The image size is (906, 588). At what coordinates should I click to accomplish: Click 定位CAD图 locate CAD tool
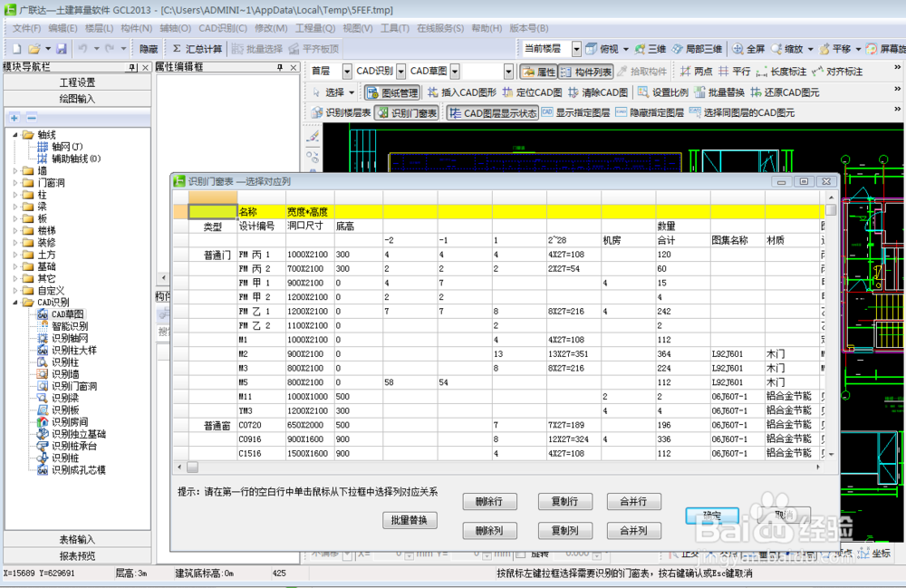(532, 92)
